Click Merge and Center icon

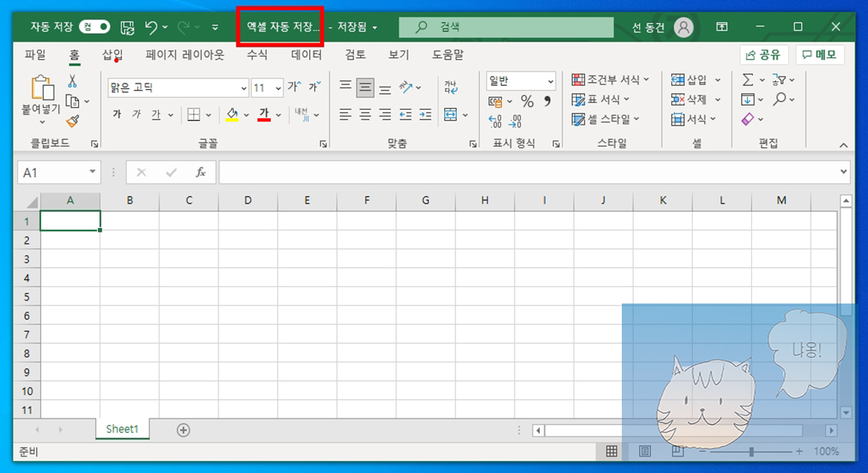click(451, 114)
